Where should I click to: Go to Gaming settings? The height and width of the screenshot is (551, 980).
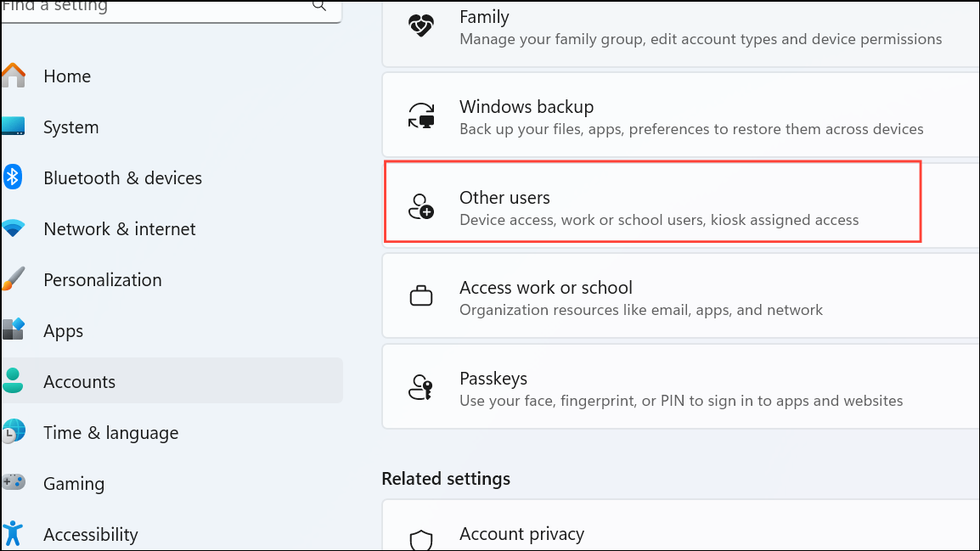tap(74, 484)
